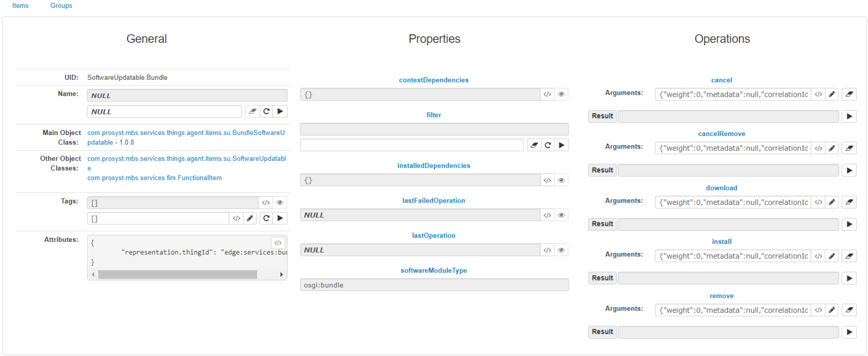Toggle eye view for lastFailedOperation
This screenshot has width=868, height=356.
(x=561, y=215)
